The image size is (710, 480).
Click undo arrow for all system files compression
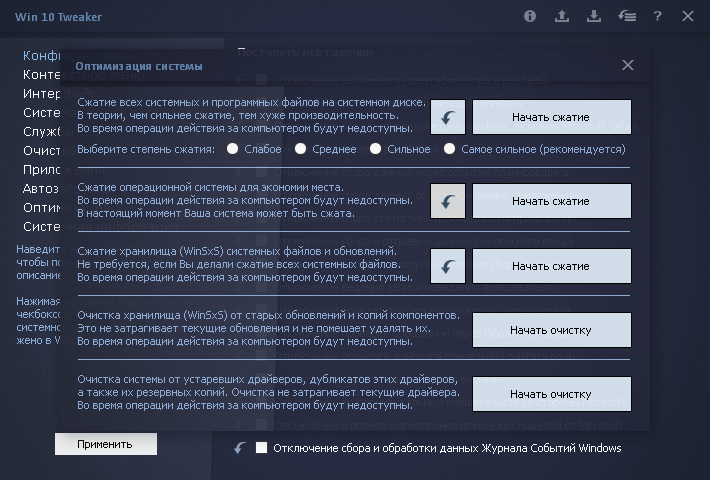(x=448, y=117)
